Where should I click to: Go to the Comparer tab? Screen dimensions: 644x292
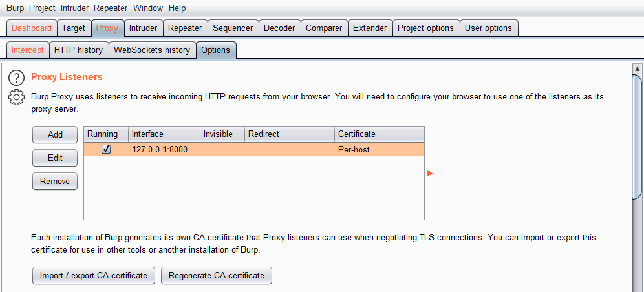click(x=324, y=28)
